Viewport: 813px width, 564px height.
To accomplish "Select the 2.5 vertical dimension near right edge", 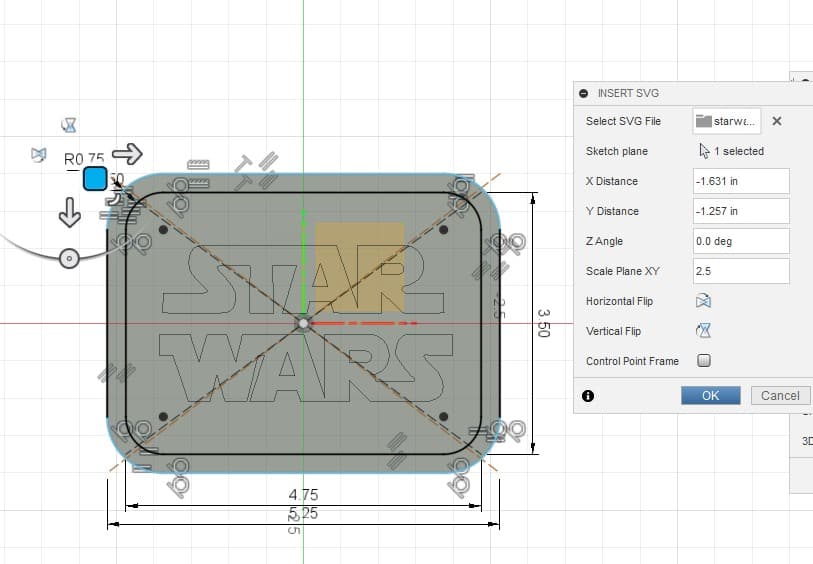I will click(x=499, y=306).
